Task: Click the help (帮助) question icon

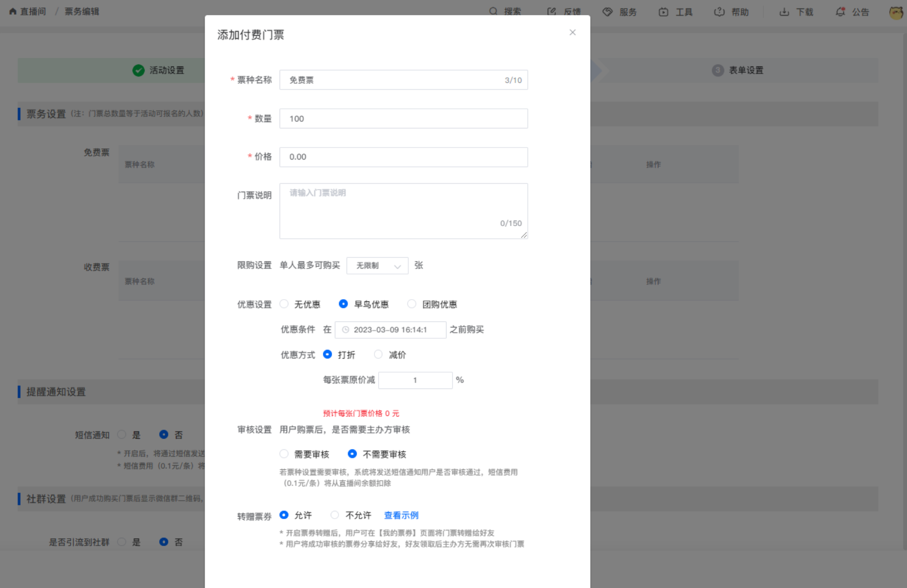Action: click(719, 12)
